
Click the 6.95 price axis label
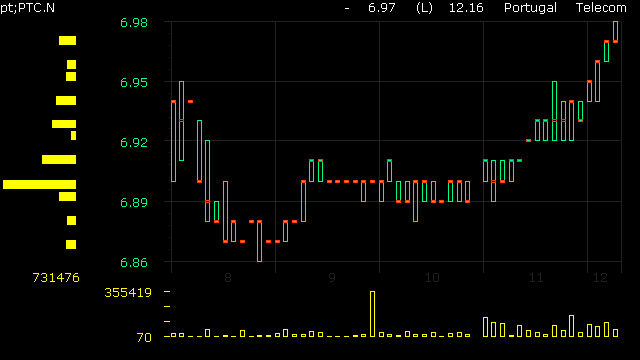pos(134,83)
